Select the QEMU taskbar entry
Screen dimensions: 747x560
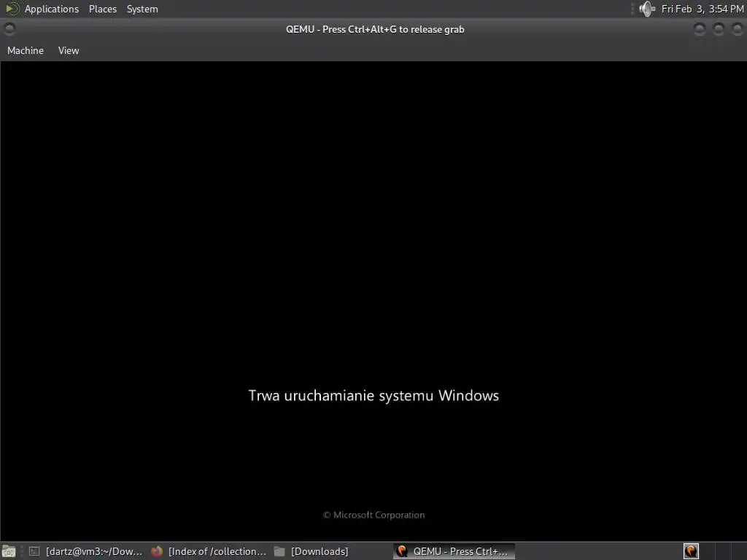[x=454, y=551]
